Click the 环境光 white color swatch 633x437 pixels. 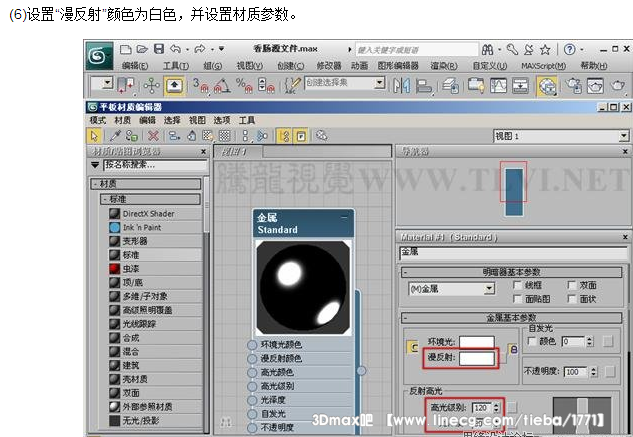click(x=476, y=342)
